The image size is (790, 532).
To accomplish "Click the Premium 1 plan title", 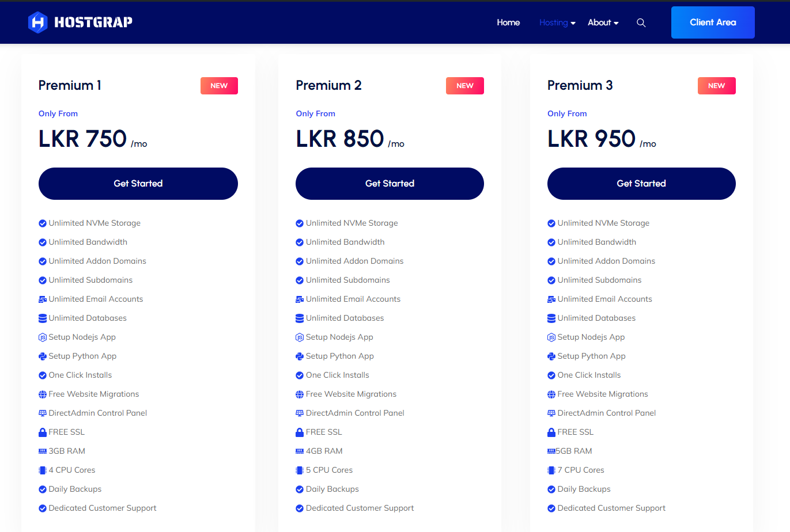I will (x=70, y=85).
